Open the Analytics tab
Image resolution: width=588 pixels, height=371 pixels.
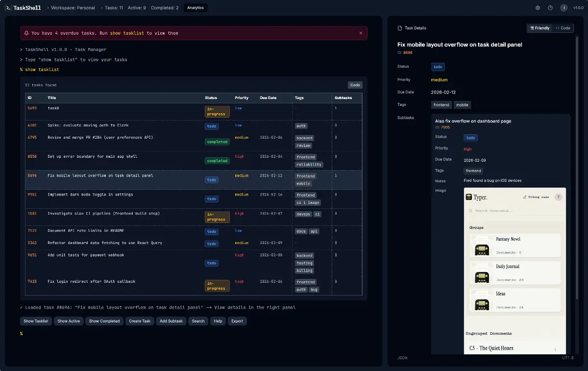coord(196,8)
